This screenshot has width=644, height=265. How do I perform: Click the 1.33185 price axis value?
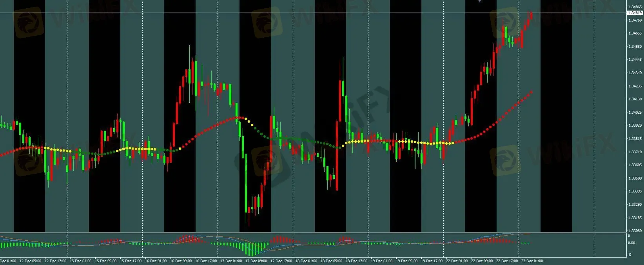(x=635, y=218)
